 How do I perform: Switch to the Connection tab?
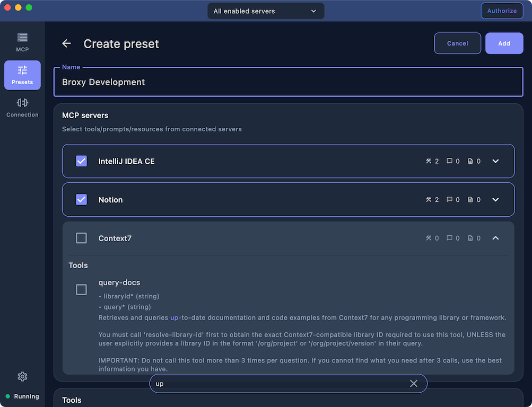(x=22, y=108)
